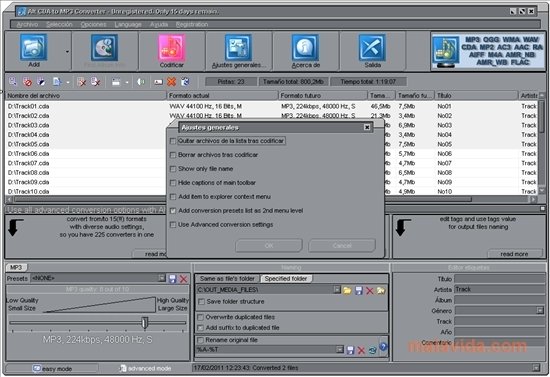Viewport: 550px width, 377px height.
Task: Click the supported formats banner
Action: [488, 51]
